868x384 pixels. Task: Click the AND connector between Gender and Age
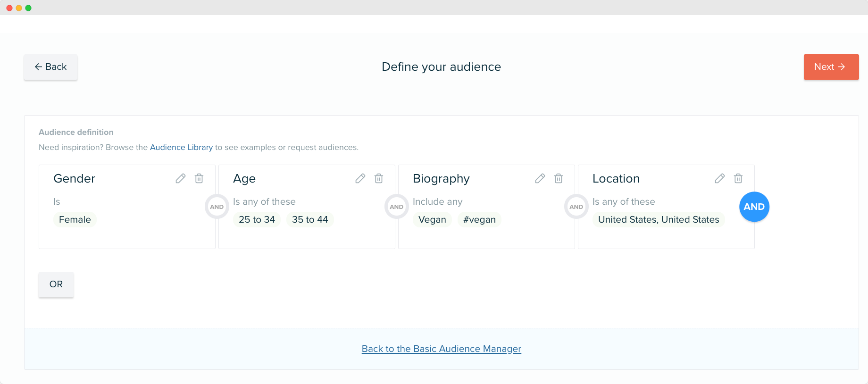[217, 207]
